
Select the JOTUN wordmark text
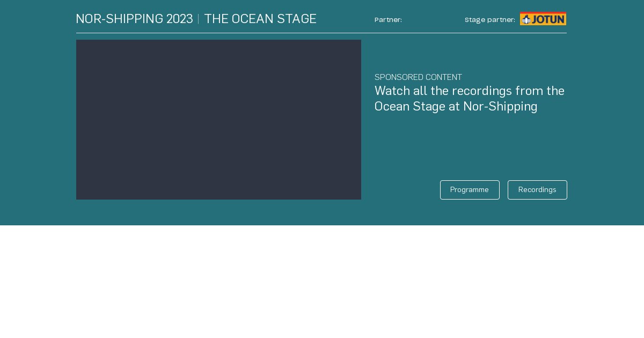coord(547,19)
